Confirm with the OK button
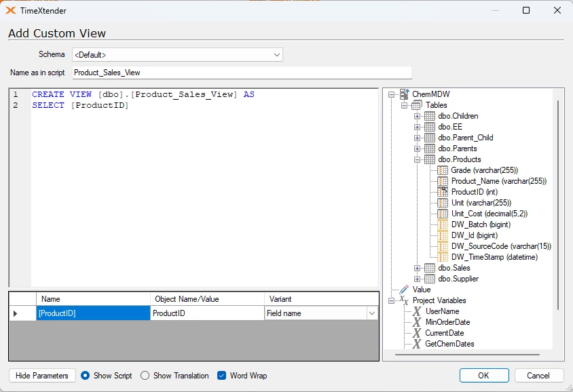 (x=484, y=376)
